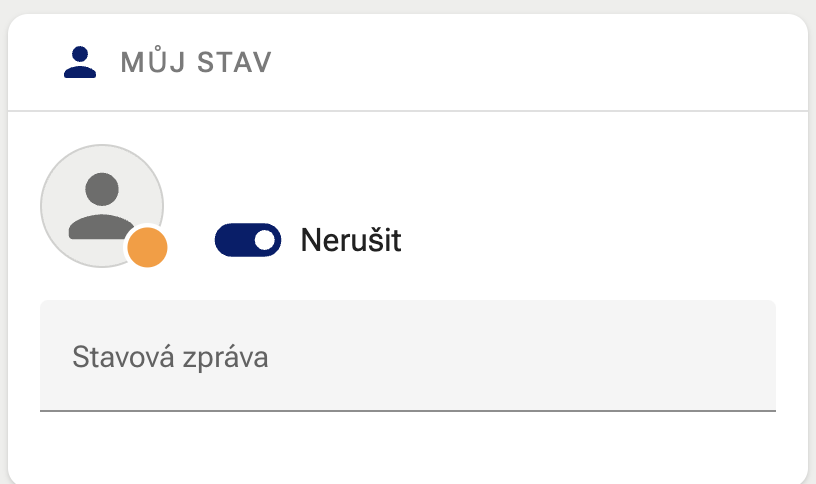Image resolution: width=816 pixels, height=484 pixels.
Task: Click the underline of the status message field
Action: point(407,410)
